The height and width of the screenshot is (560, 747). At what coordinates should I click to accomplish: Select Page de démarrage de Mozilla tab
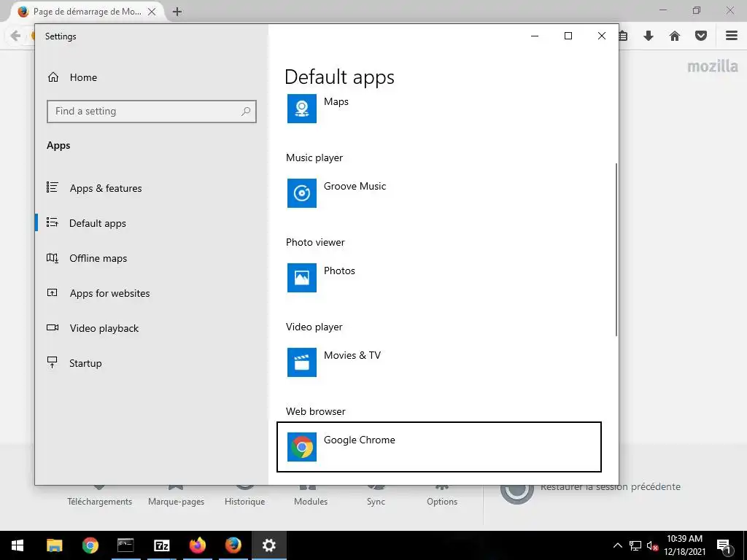pyautogui.click(x=87, y=12)
